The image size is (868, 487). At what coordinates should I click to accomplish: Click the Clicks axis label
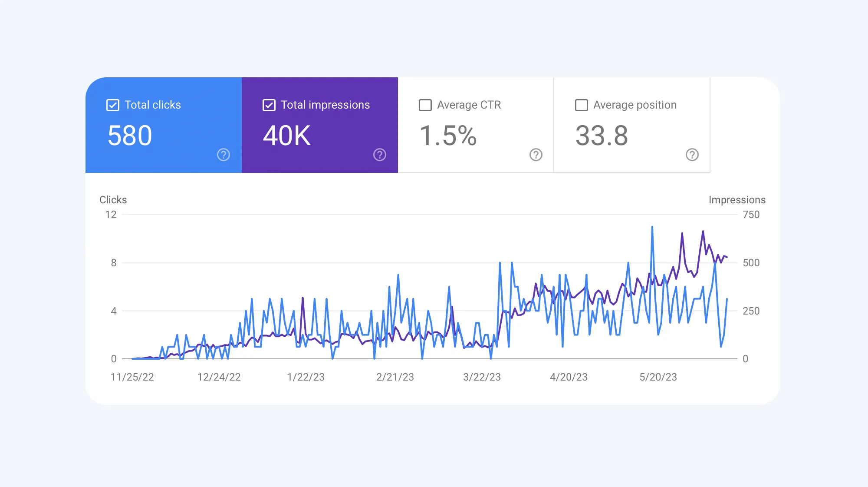(113, 200)
